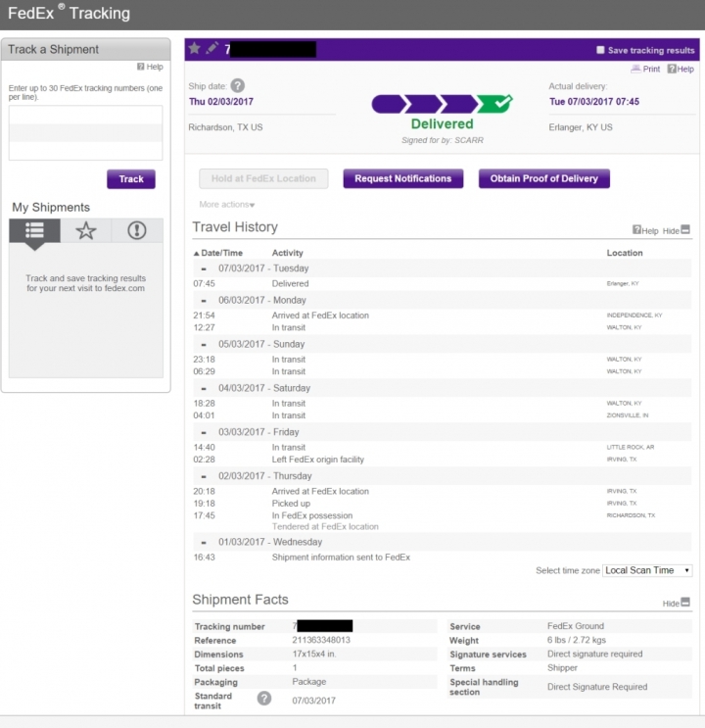705x728 pixels.
Task: Click the FedEx Ground service value
Action: tap(576, 626)
